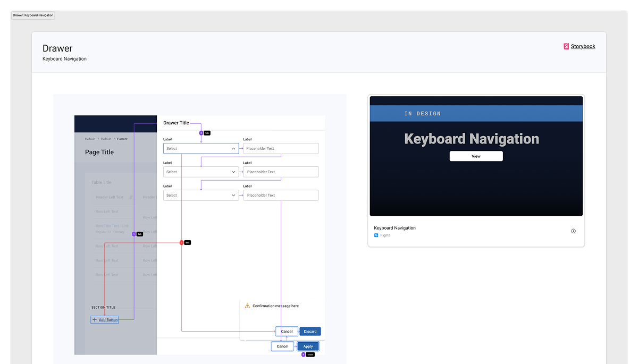This screenshot has width=638, height=364.
Task: Click the Cancel button beside Apply
Action: (282, 346)
